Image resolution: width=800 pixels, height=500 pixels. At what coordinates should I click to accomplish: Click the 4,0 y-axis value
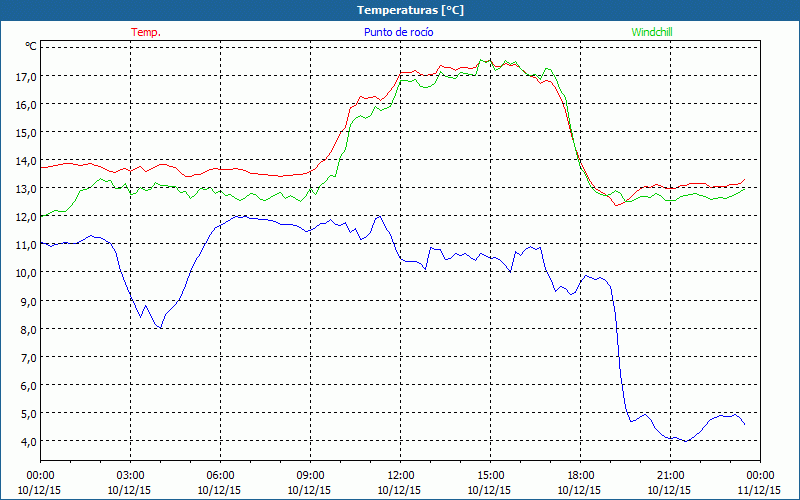(x=29, y=441)
